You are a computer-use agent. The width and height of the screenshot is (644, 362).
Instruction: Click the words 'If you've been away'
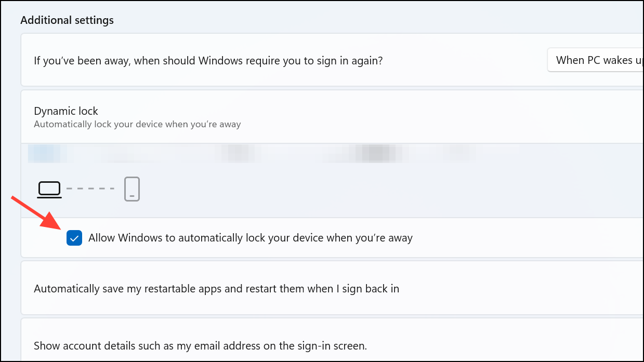(x=82, y=61)
